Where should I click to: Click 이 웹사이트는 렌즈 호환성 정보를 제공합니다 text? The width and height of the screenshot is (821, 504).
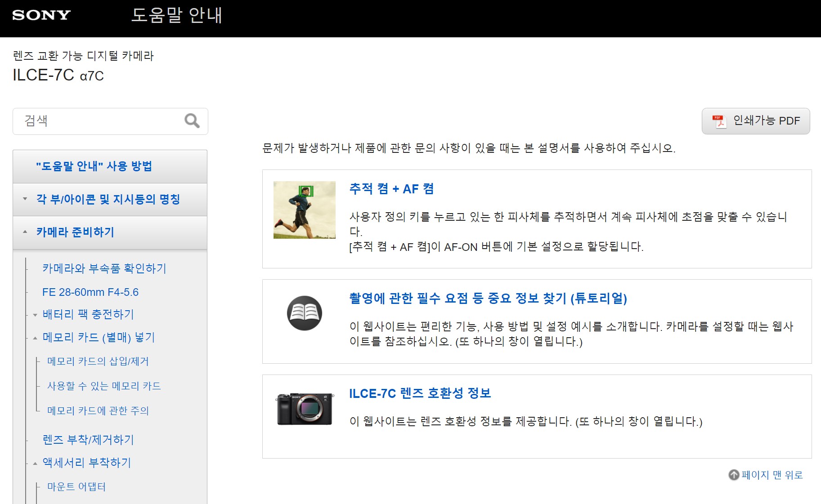[526, 421]
